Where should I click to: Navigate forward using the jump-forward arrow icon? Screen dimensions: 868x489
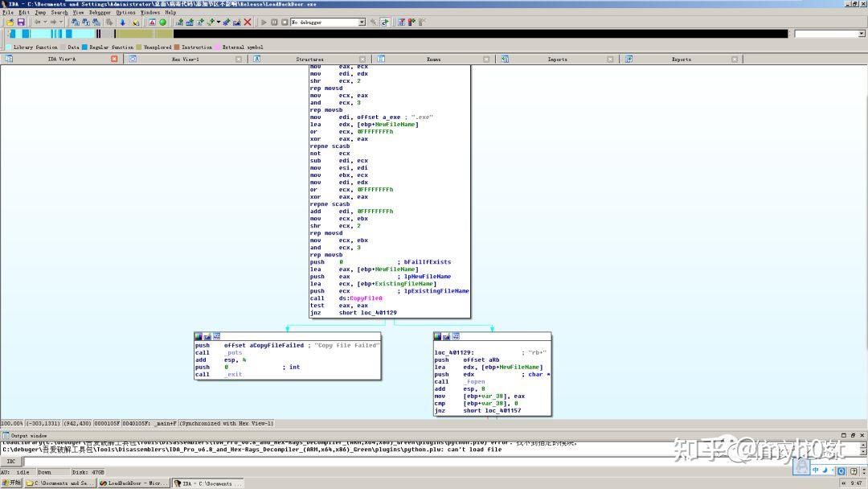[x=52, y=23]
